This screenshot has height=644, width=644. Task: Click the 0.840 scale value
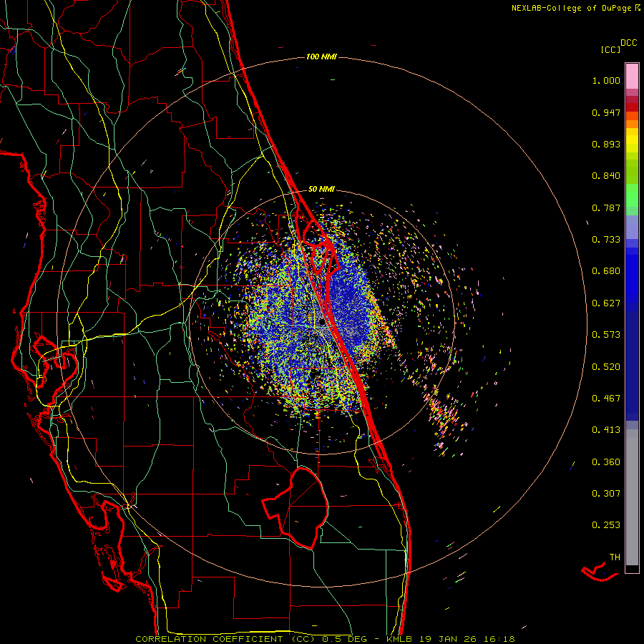point(606,176)
